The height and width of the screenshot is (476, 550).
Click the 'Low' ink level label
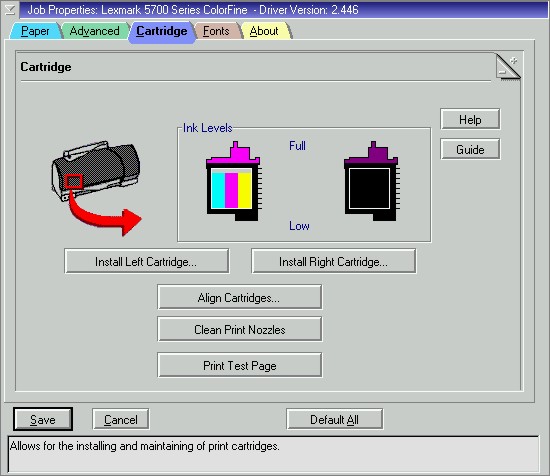[x=299, y=226]
